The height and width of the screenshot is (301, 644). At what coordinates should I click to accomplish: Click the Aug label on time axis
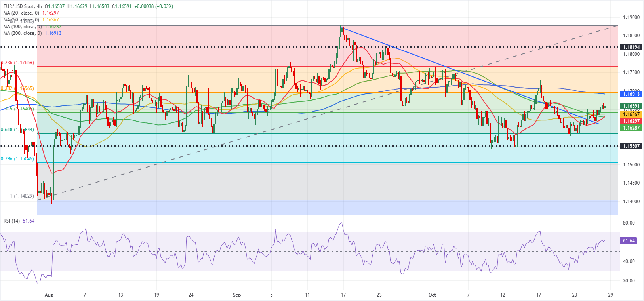click(x=49, y=295)
